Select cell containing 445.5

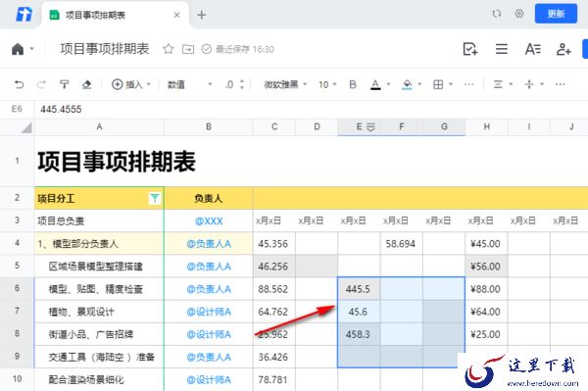pyautogui.click(x=359, y=289)
